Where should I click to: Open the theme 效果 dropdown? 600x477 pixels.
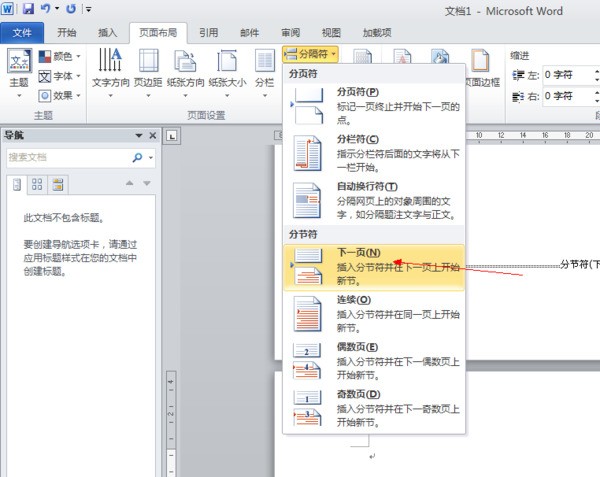point(60,95)
